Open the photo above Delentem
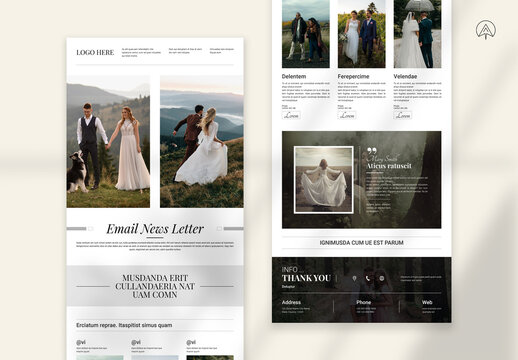Screen dimensions: 518x360 (306, 34)
